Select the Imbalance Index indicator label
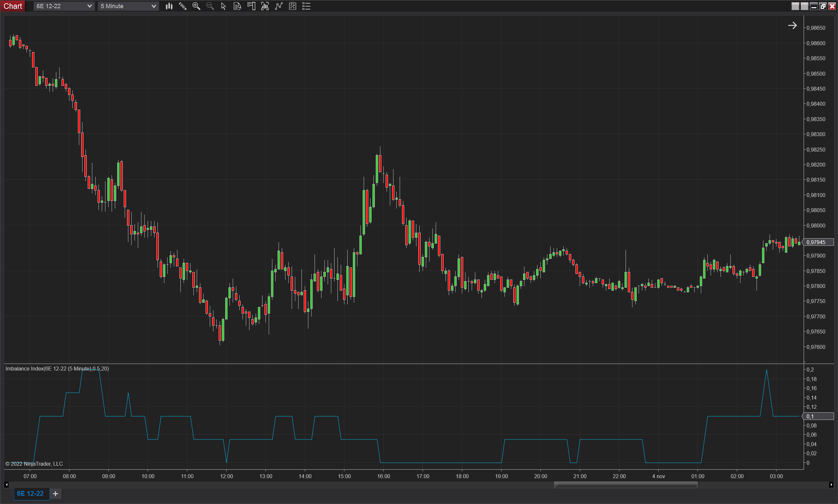838x504 pixels. point(57,369)
